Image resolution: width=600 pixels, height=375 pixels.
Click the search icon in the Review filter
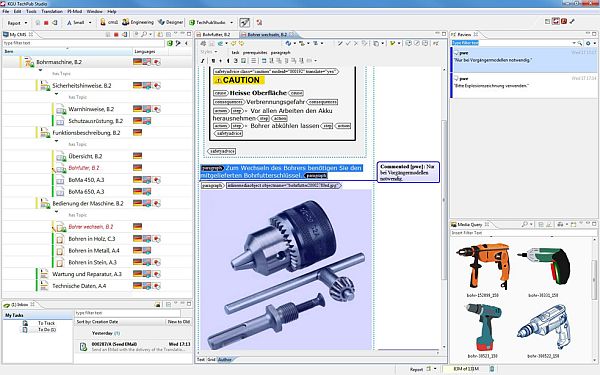click(x=580, y=43)
